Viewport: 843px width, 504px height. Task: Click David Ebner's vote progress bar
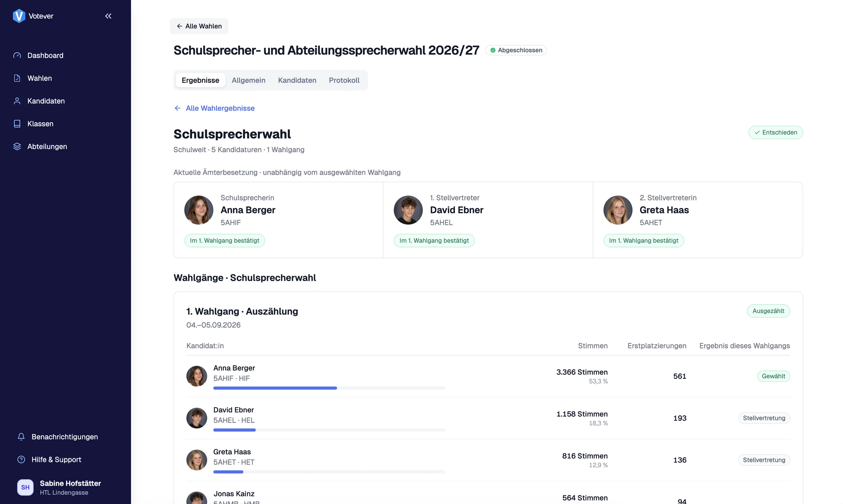pos(329,430)
